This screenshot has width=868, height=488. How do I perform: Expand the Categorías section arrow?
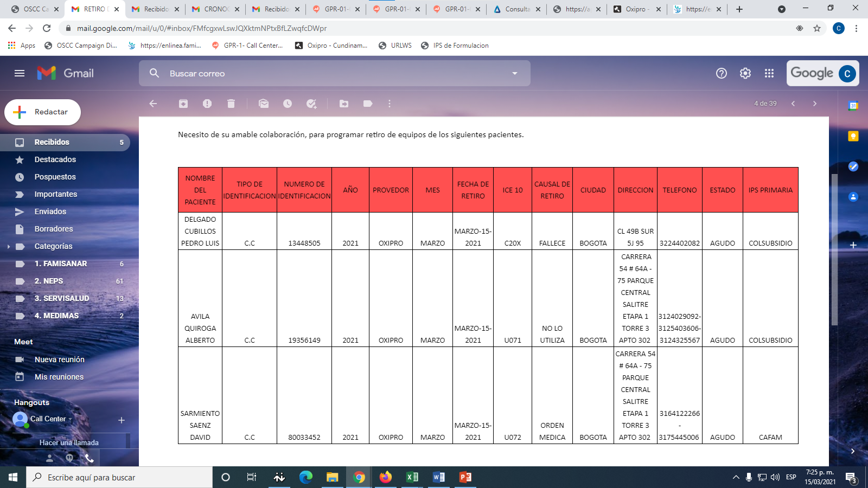pos(9,247)
